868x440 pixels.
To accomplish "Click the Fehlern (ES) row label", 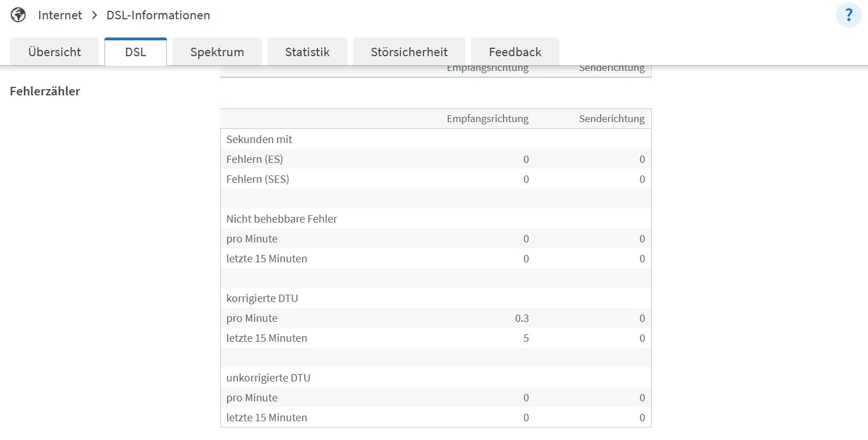I will pos(254,160).
